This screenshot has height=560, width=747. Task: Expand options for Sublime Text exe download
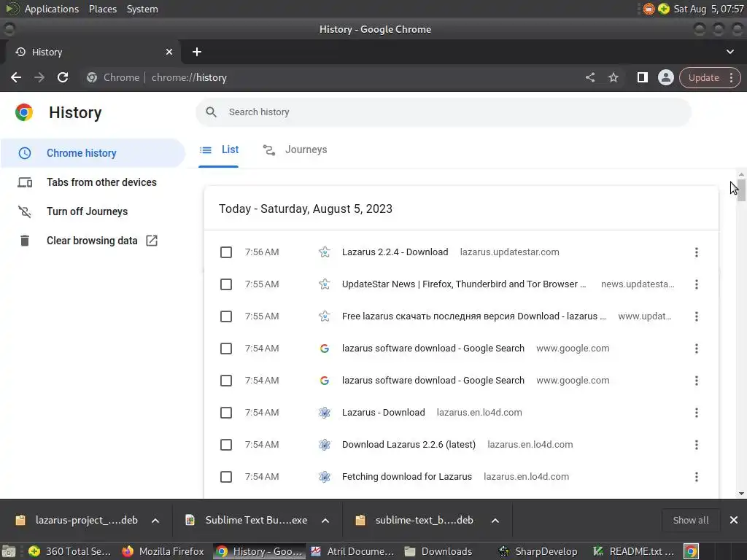[x=325, y=521]
